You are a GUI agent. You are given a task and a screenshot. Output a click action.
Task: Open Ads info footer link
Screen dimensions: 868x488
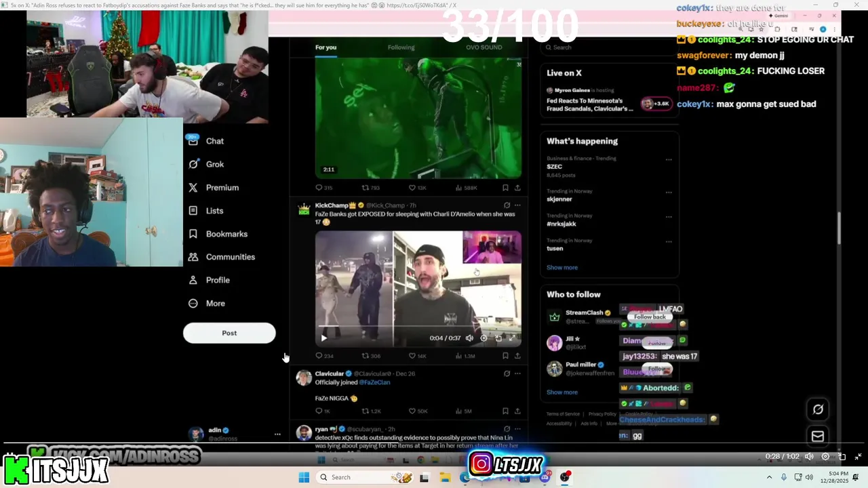pos(589,424)
